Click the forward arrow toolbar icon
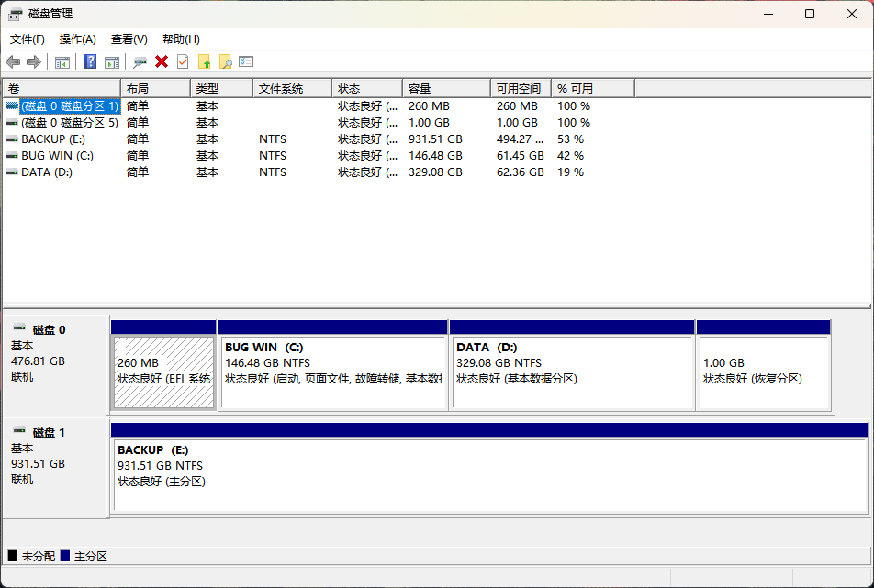Screen dimensions: 874x588 (x=34, y=61)
